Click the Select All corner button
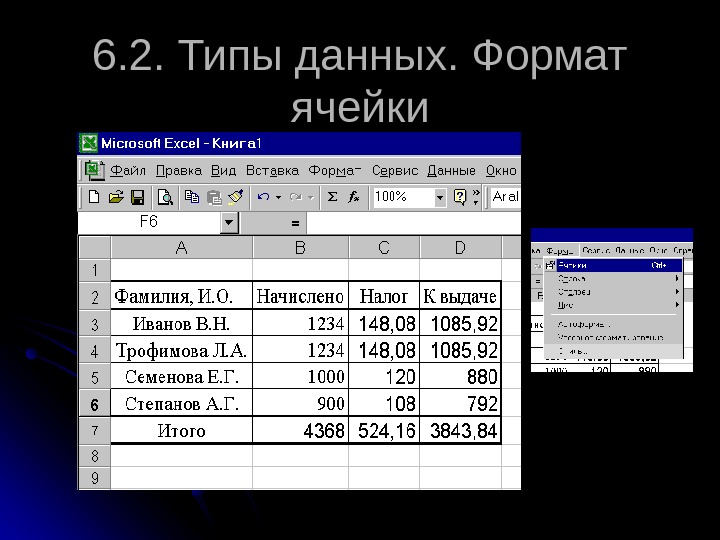Screen dimensions: 720x540 coord(95,248)
